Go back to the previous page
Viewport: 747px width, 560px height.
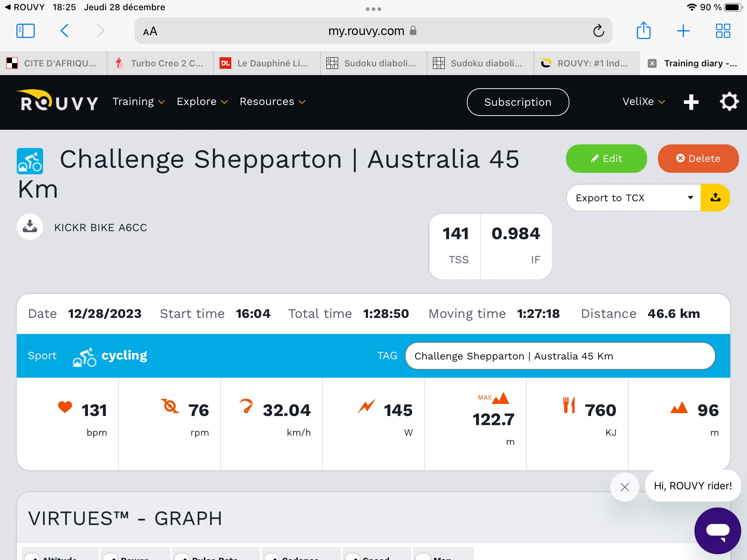pyautogui.click(x=65, y=31)
